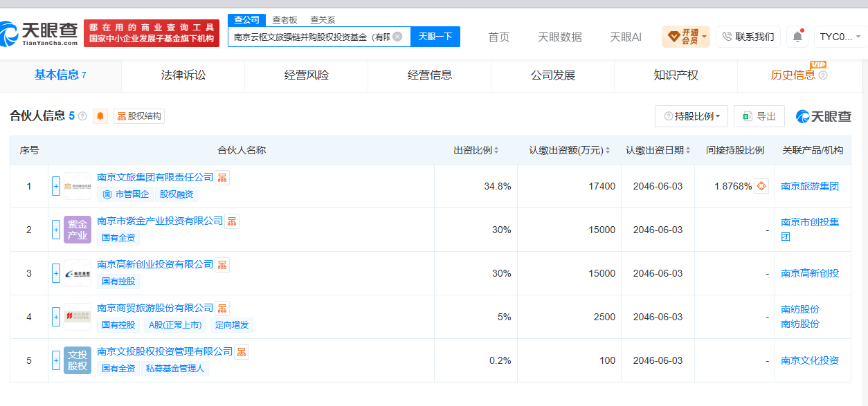868x406 pixels.
Task: Click the 文投股权 blue logo thumbnail
Action: pyautogui.click(x=77, y=360)
